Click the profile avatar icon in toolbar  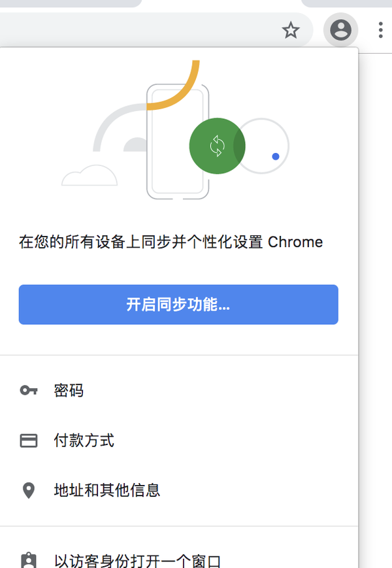340,30
